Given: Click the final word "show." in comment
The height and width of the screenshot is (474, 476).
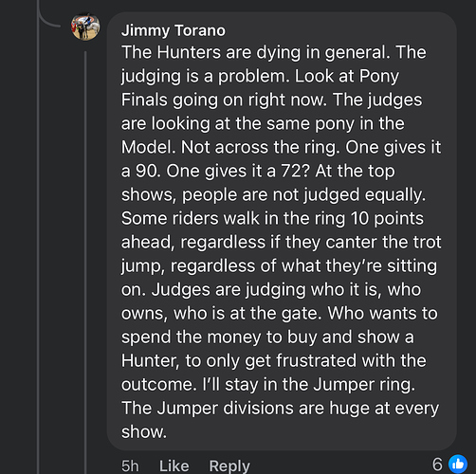Looking at the screenshot, I should point(144,432).
